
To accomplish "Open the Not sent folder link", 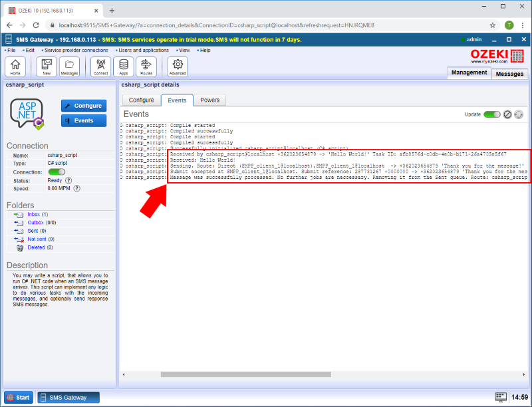I will [x=37, y=239].
